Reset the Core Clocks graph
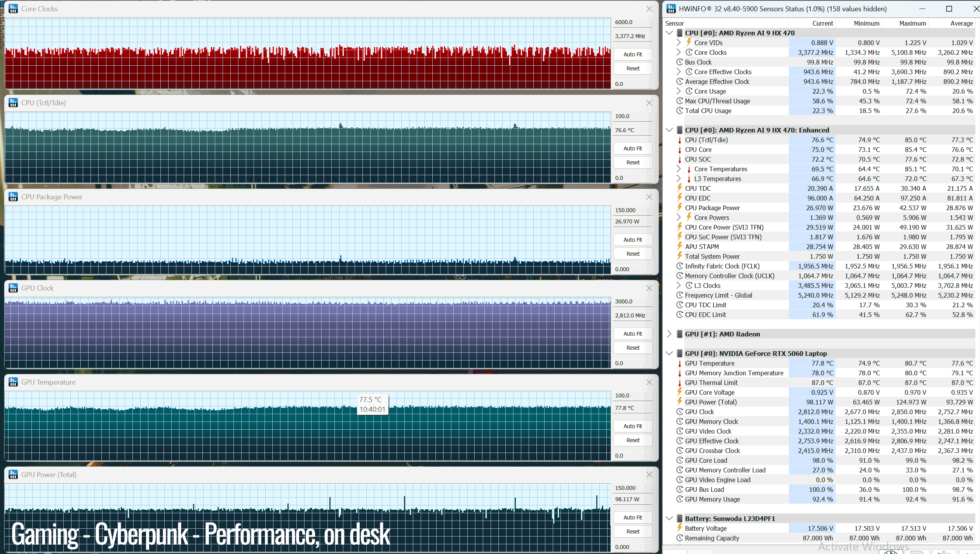Screen dimensions: 980x554 tap(633, 68)
